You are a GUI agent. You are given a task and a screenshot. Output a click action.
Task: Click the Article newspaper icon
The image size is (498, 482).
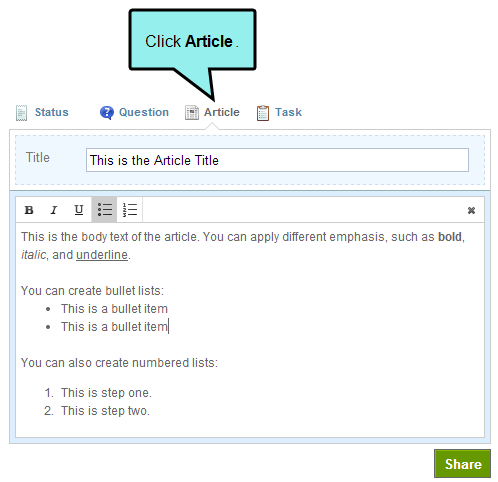(192, 113)
